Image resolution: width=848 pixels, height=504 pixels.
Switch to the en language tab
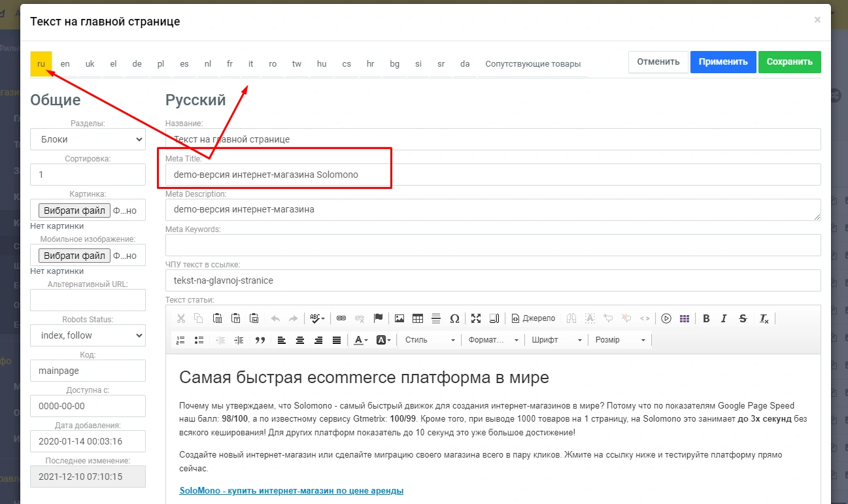click(x=65, y=64)
